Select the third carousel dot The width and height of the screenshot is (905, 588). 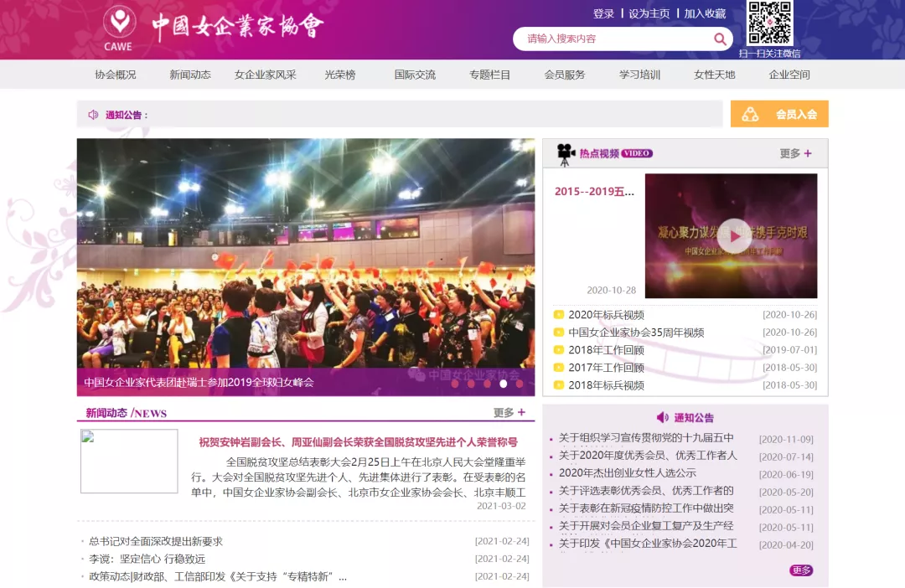[487, 384]
